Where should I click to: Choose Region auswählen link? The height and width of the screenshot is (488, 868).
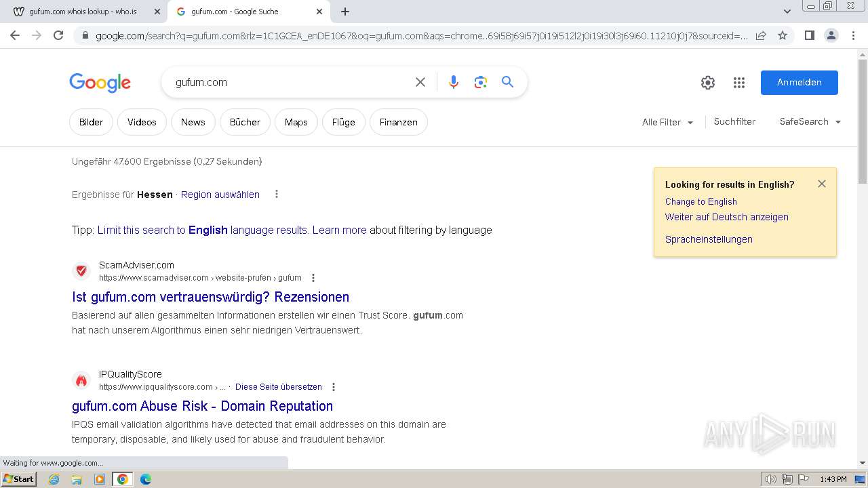[220, 195]
